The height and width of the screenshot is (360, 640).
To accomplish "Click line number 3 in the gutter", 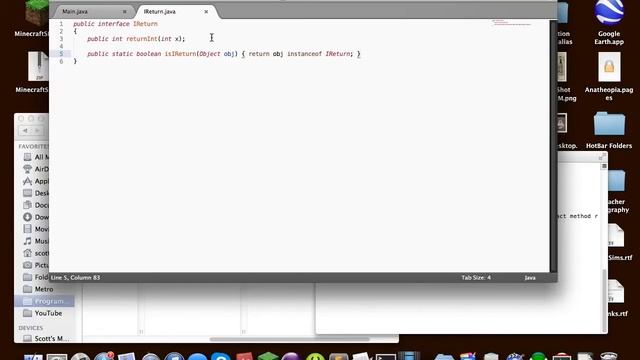I will point(61,39).
